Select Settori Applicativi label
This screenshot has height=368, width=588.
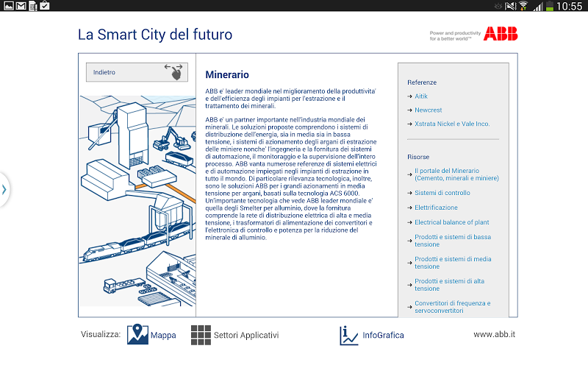tap(246, 335)
